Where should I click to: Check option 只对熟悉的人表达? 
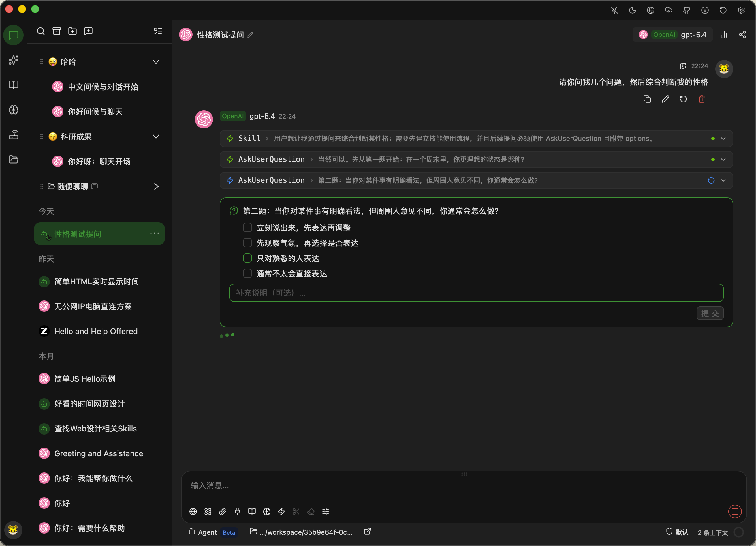click(247, 258)
